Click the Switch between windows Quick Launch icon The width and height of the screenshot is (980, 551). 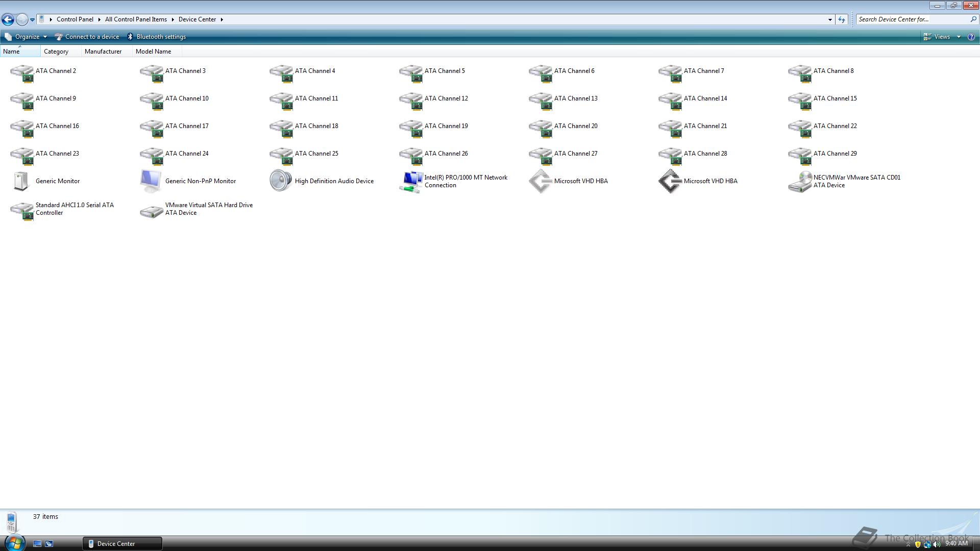point(49,544)
